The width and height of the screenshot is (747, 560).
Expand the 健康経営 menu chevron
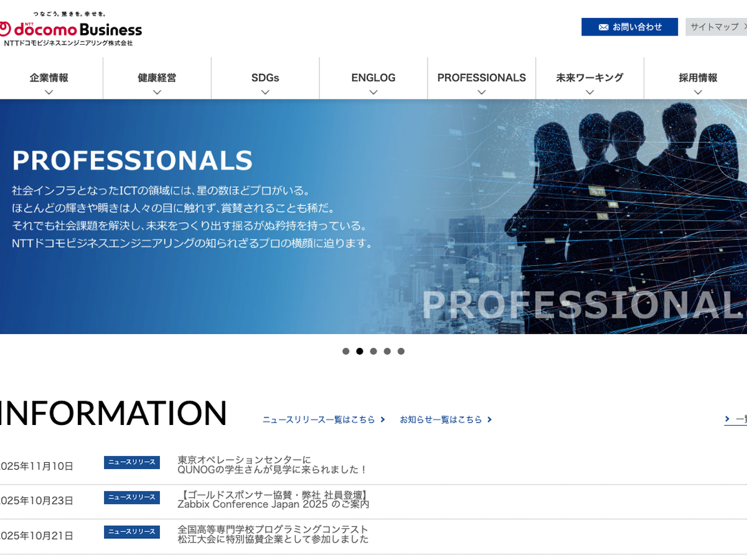coord(157,92)
